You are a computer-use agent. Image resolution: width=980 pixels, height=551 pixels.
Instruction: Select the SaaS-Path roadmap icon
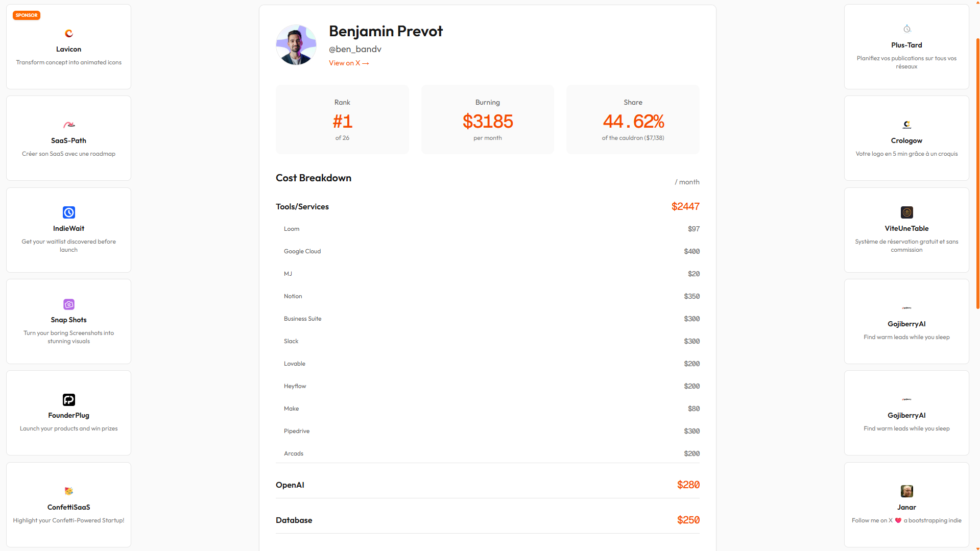[68, 125]
